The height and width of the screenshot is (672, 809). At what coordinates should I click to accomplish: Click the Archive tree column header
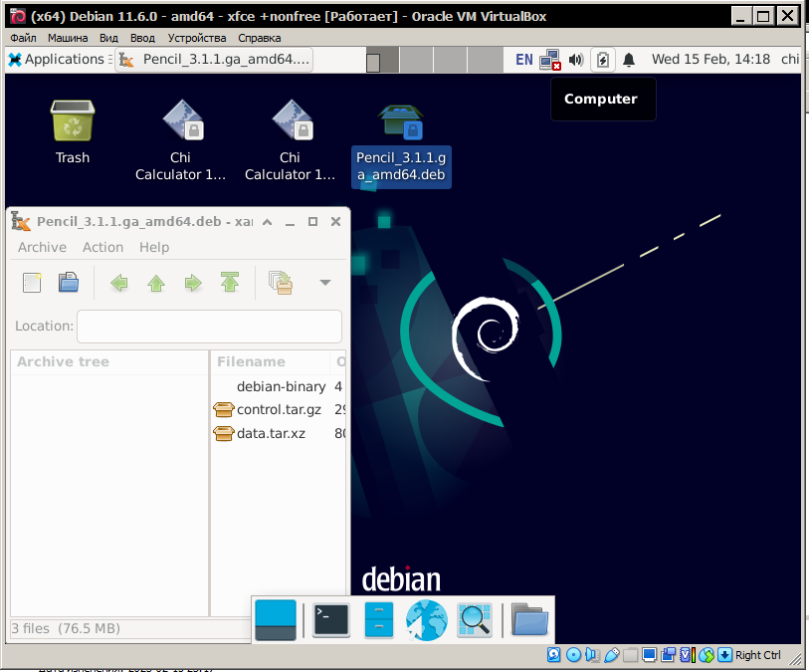pyautogui.click(x=109, y=361)
